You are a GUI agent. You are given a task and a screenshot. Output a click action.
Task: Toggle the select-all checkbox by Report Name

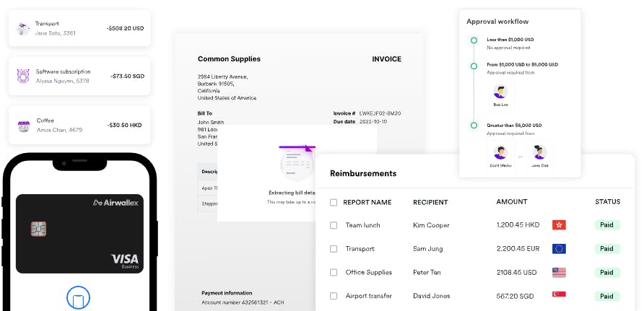pyautogui.click(x=334, y=203)
